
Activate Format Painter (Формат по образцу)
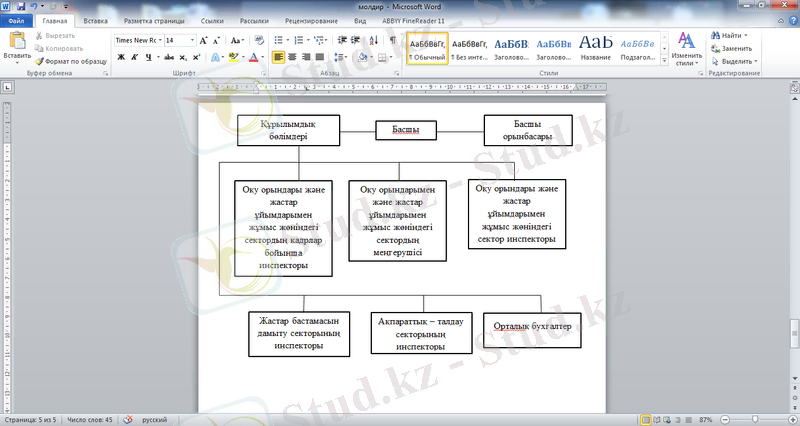tap(71, 61)
